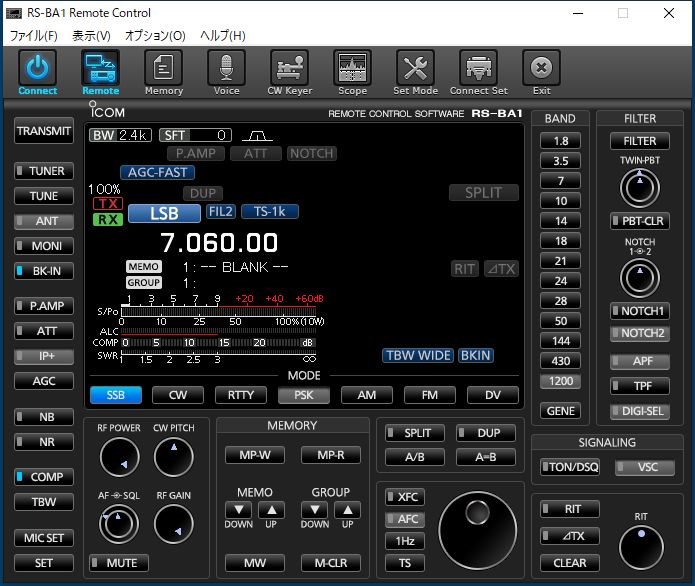The image size is (695, 586).
Task: Open the Voice microphone icon
Action: (x=226, y=68)
